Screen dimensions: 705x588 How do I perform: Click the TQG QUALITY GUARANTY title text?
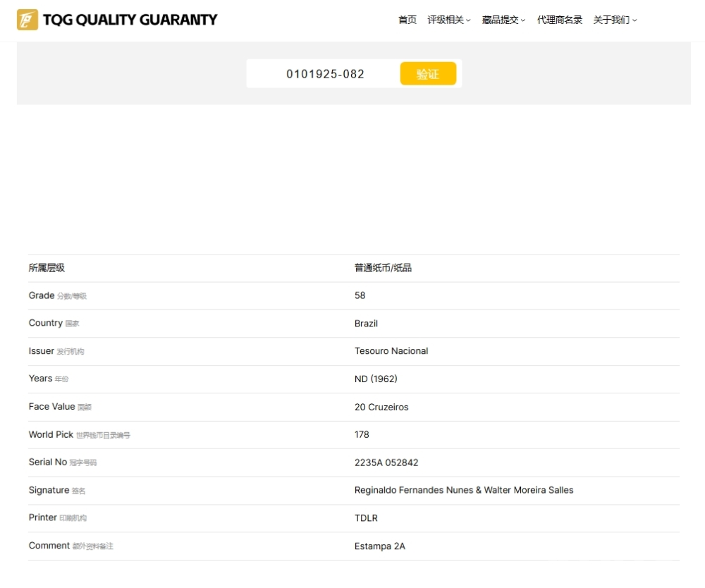pyautogui.click(x=130, y=20)
